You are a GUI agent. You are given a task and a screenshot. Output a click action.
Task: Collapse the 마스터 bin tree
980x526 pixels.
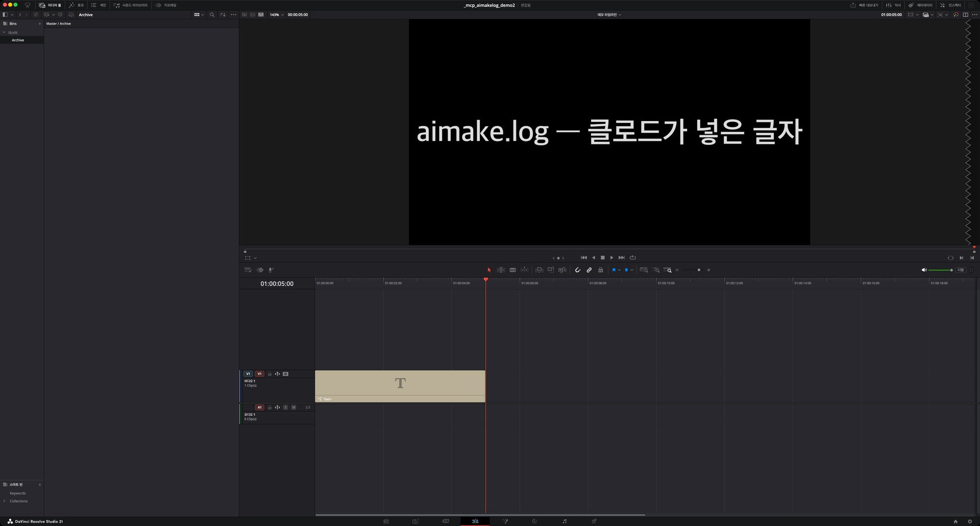point(4,32)
